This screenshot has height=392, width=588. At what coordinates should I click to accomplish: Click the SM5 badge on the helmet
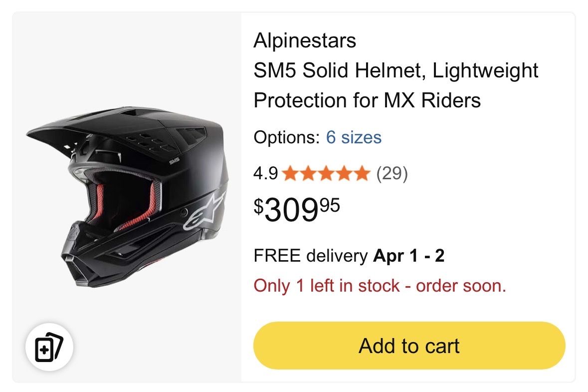[x=174, y=161]
